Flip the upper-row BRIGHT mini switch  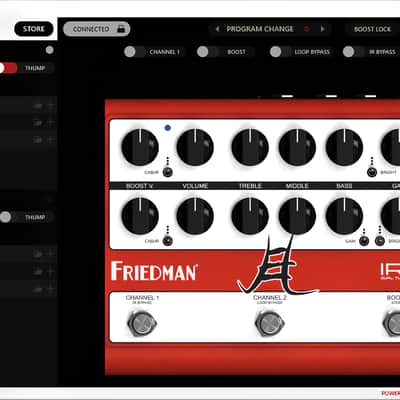tap(372, 172)
